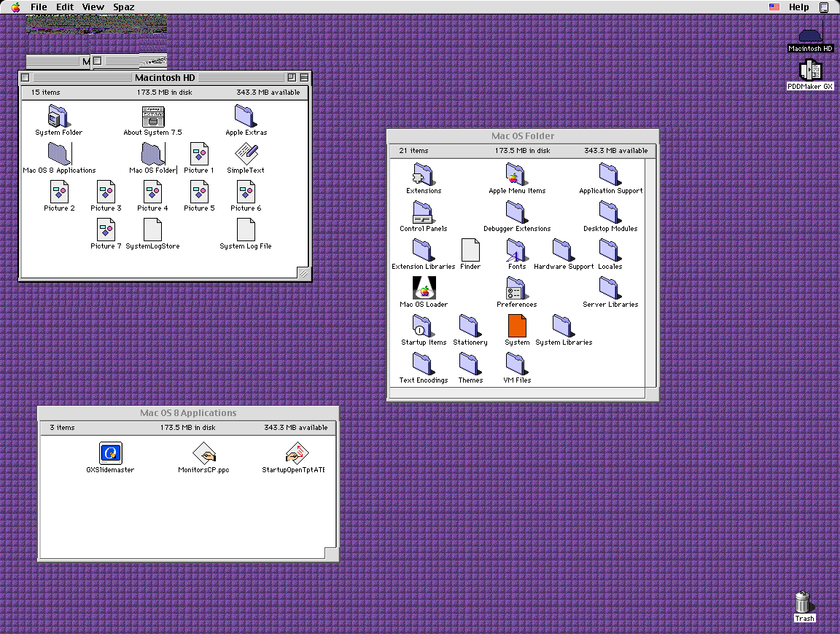Open the Debugger Extensions folder
This screenshot has width=840, height=634.
tap(516, 213)
